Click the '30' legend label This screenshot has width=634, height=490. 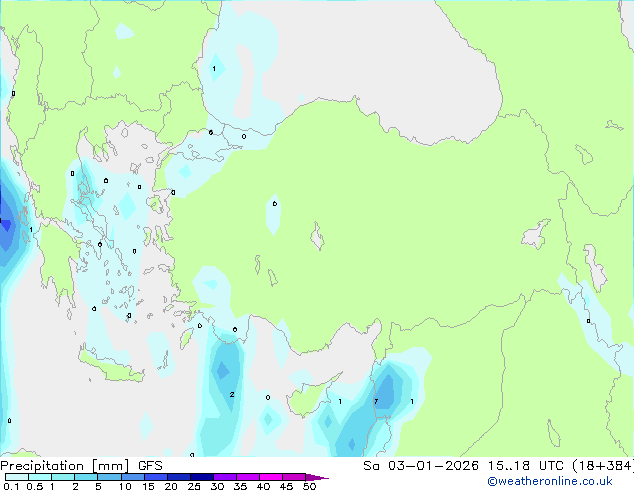[217, 486]
